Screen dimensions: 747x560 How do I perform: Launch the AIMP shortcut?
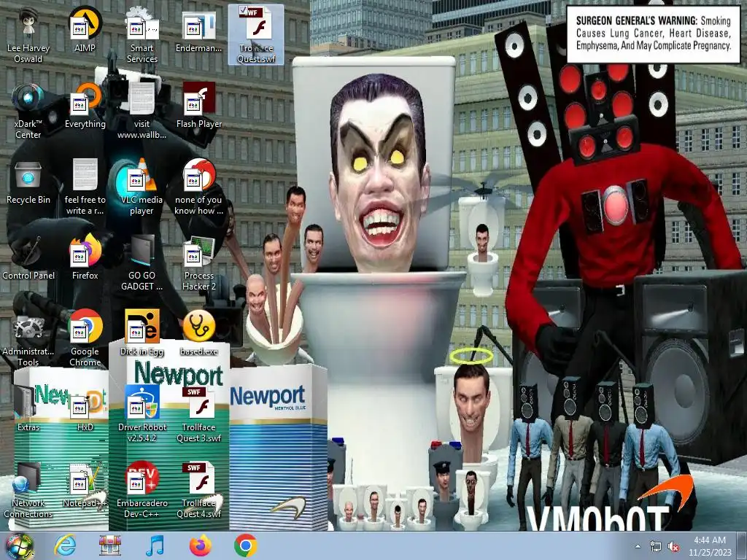tap(85, 29)
